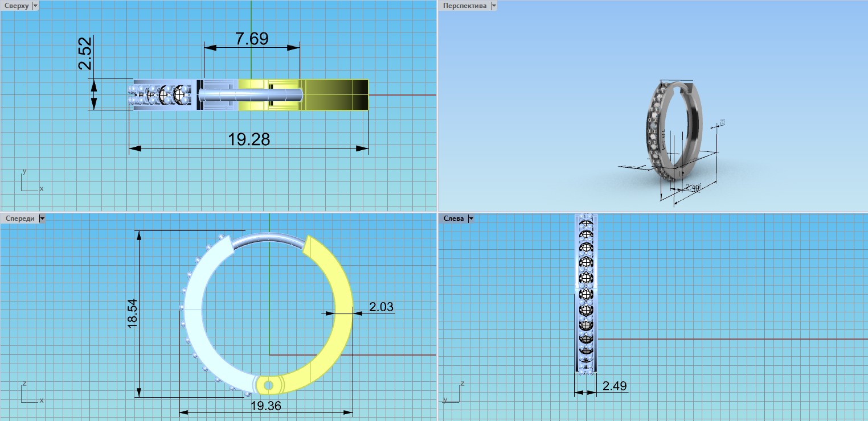Click the Спереди viewport title label
This screenshot has width=868, height=421.
point(19,218)
